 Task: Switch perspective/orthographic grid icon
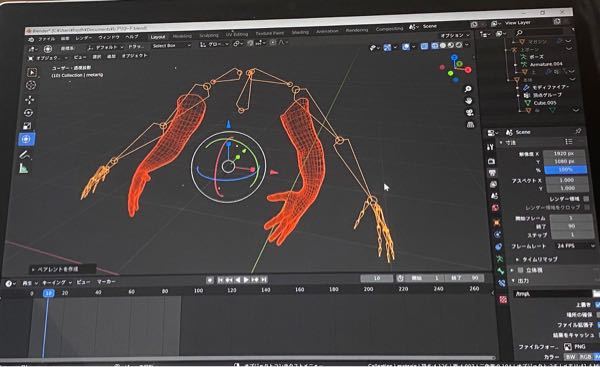(471, 124)
